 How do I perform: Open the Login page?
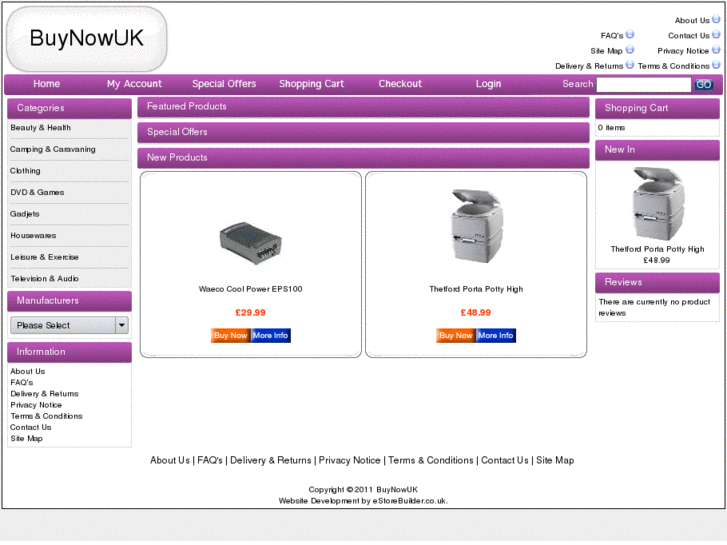tap(488, 84)
